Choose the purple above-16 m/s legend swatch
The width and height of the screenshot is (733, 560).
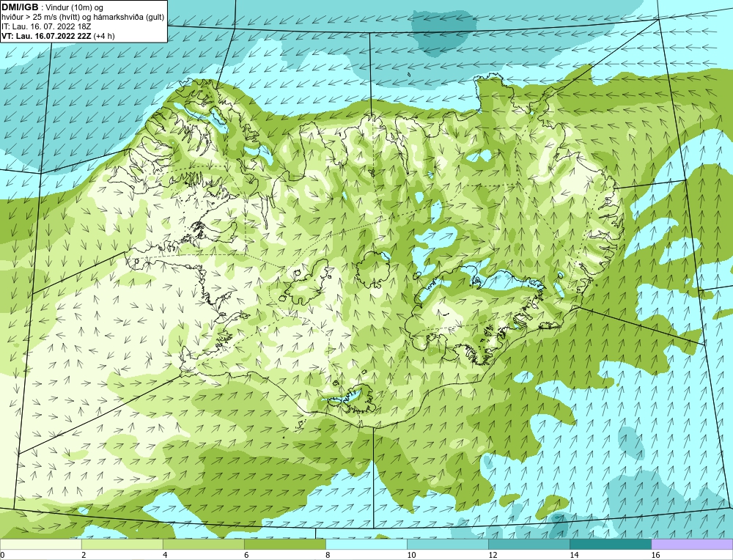click(692, 544)
